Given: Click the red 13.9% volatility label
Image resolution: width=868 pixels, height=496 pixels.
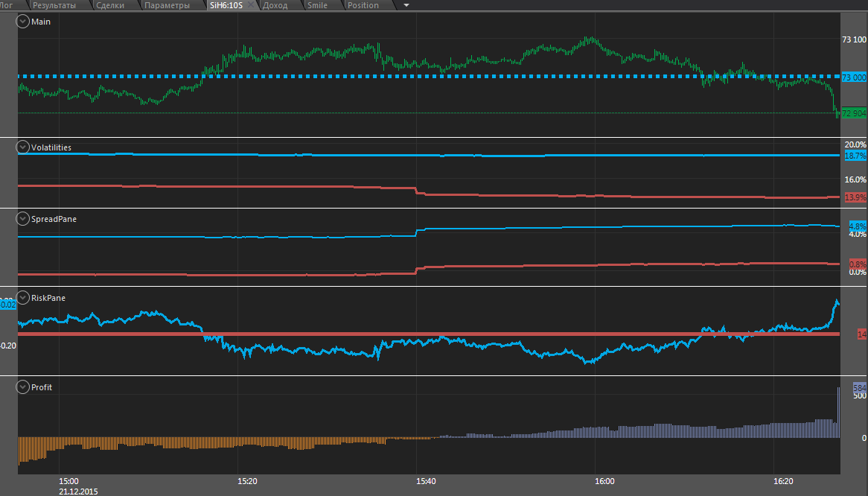Looking at the screenshot, I should click(855, 197).
